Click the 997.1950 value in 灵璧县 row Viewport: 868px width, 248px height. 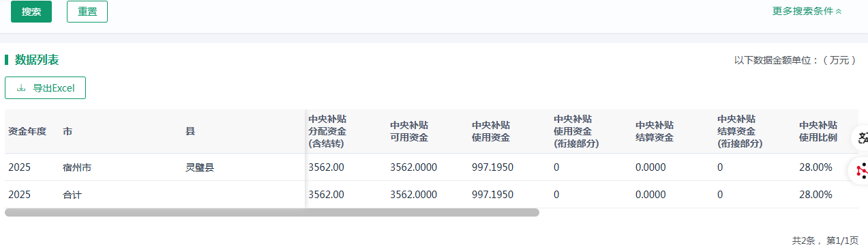492,167
